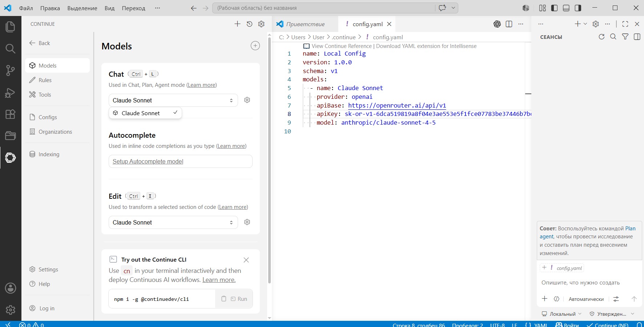Image resolution: width=644 pixels, height=327 pixels.
Task: Open the Файл menu
Action: (x=26, y=8)
